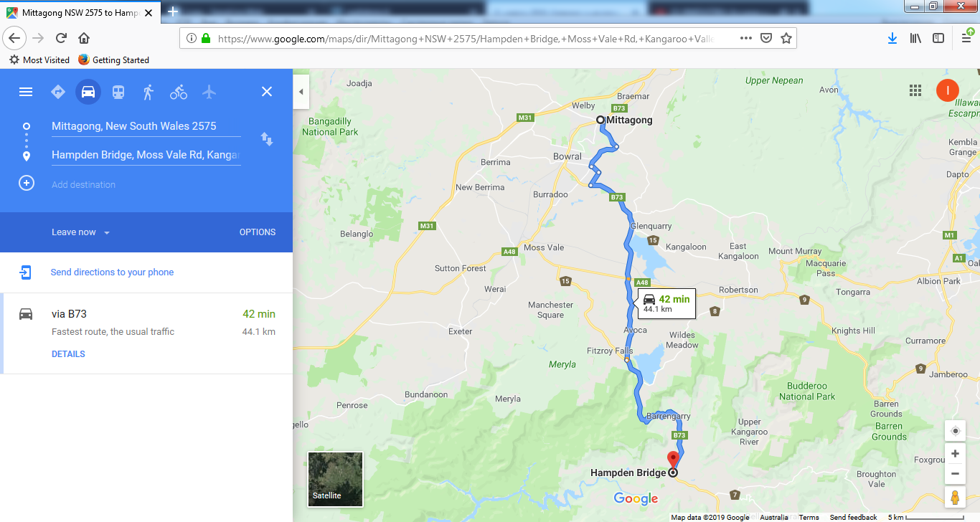Select the transit travel mode icon

tap(118, 92)
